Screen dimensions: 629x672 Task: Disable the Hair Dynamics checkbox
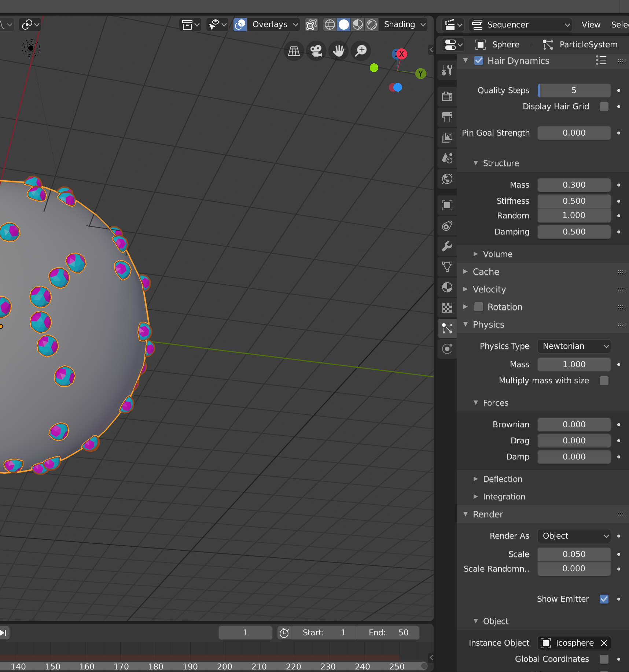[x=479, y=60]
